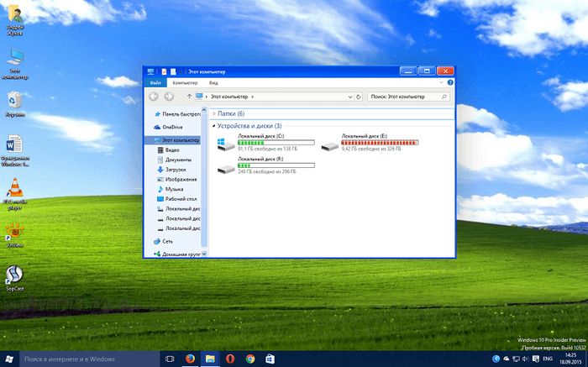Image resolution: width=588 pixels, height=367 pixels.
Task: Refresh the Explorer address bar
Action: 360,97
